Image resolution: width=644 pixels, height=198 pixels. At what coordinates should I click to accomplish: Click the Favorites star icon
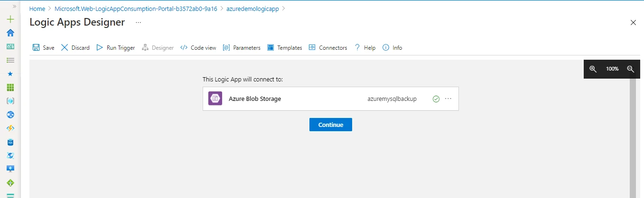click(10, 74)
